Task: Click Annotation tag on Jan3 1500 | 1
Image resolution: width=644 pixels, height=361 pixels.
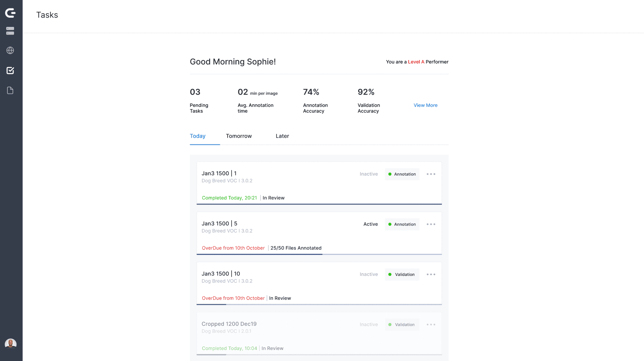Action: (x=402, y=174)
